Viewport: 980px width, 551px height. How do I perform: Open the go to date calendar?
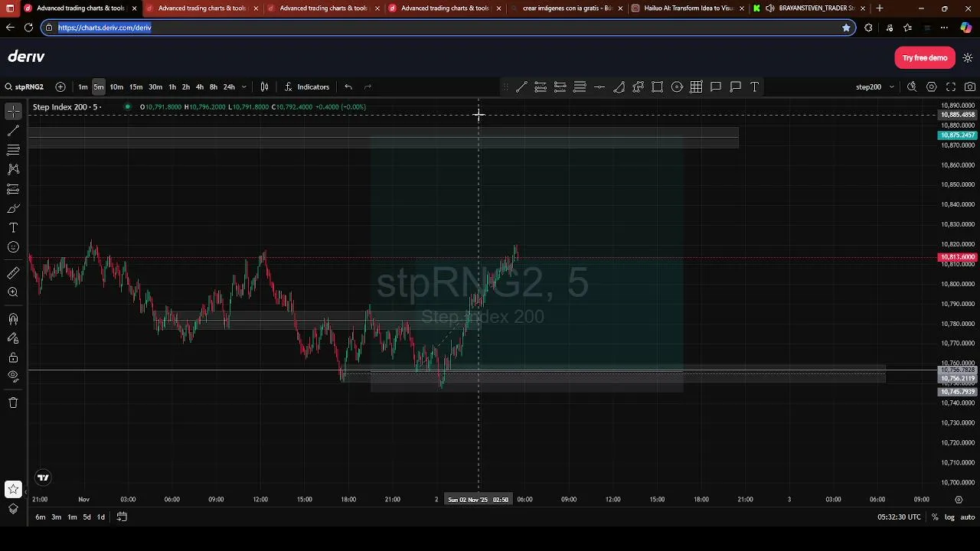pos(122,517)
